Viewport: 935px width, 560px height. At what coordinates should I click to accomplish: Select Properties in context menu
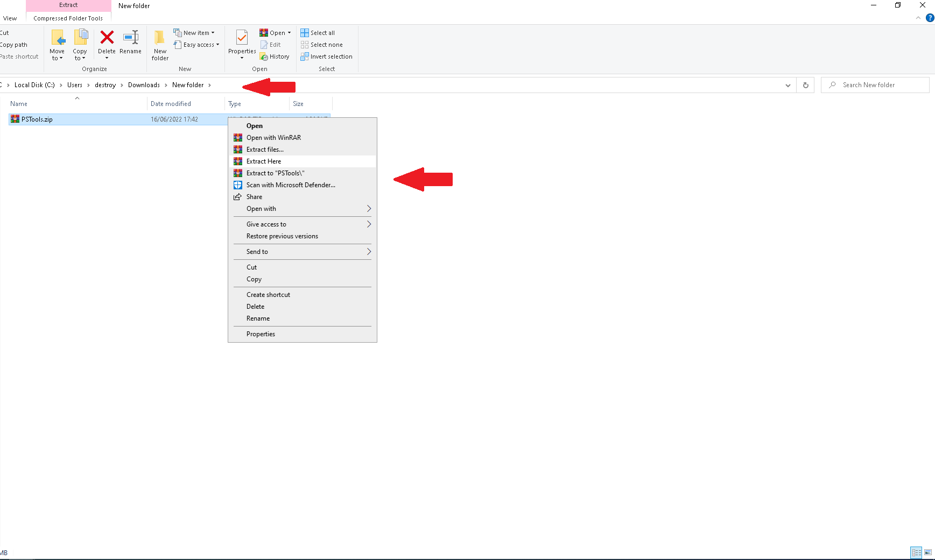point(303,334)
